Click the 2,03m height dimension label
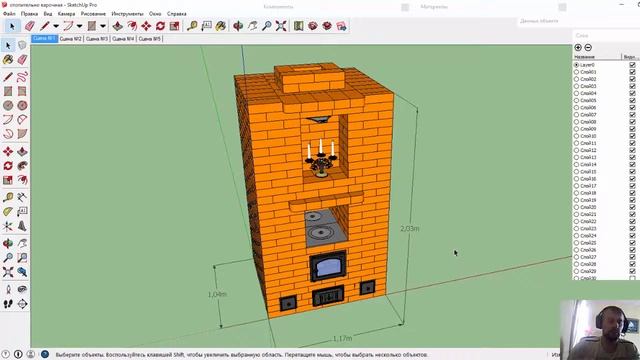Viewport: 640px width, 360px height. coord(409,229)
